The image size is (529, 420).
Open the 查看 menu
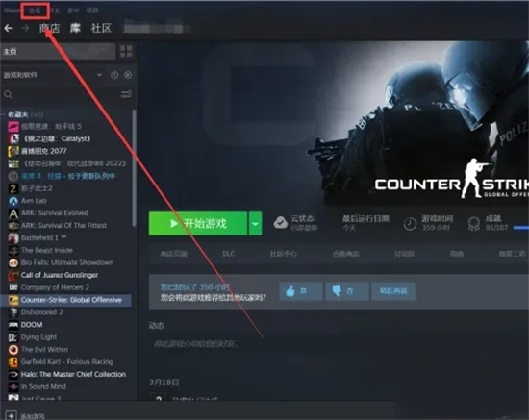[35, 11]
